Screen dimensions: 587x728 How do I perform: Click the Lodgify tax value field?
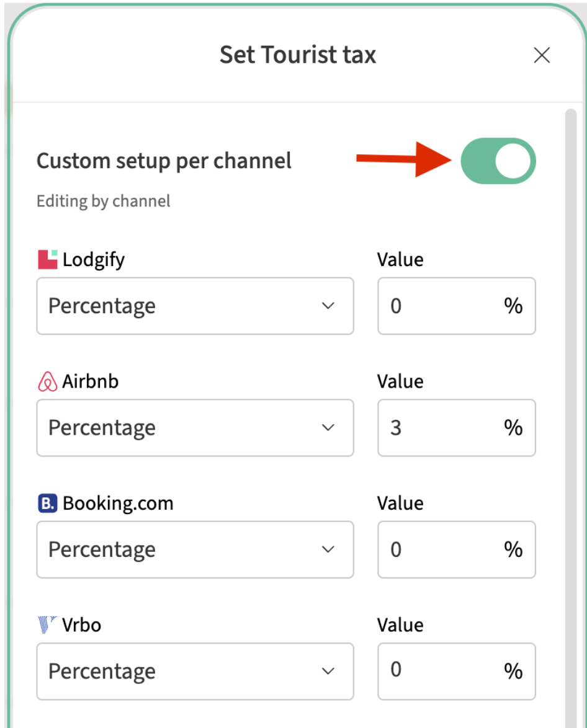pyautogui.click(x=441, y=306)
